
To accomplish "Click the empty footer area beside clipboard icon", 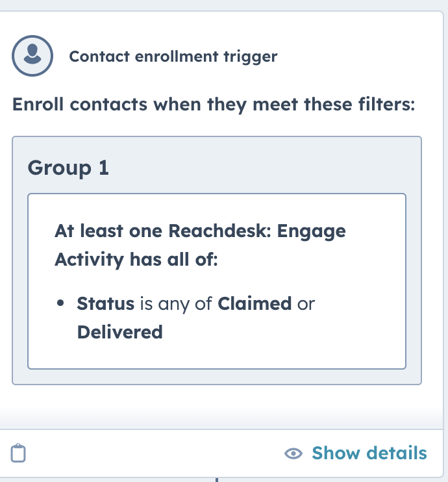I will (x=154, y=453).
